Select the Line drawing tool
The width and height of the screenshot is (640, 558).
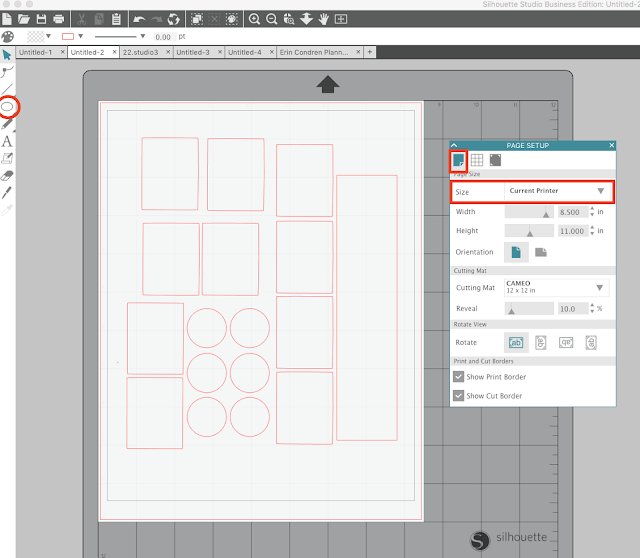coord(7,89)
